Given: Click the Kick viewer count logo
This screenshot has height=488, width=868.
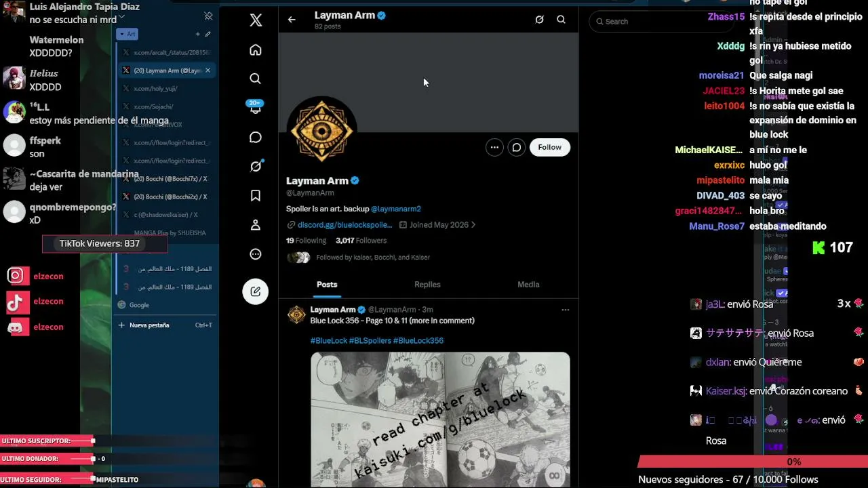Looking at the screenshot, I should (818, 248).
